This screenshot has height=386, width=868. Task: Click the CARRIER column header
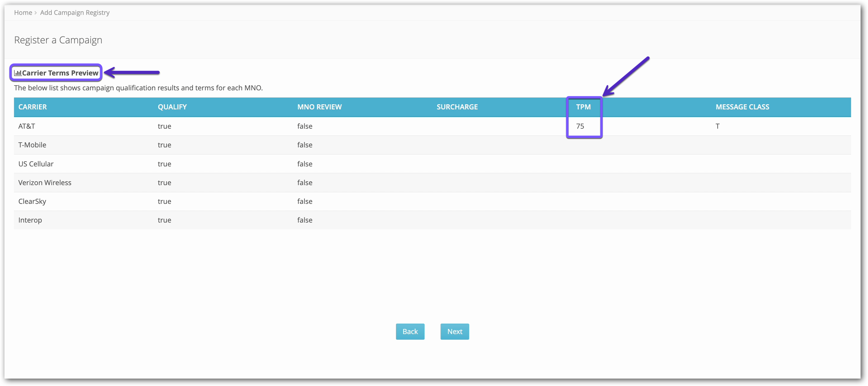32,107
